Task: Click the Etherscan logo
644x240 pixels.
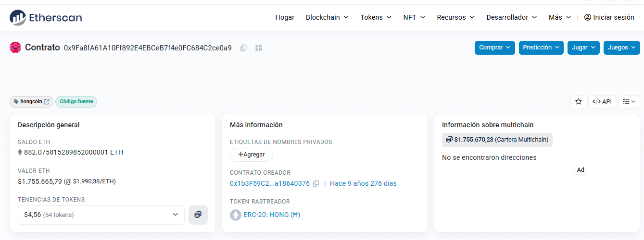Action: (46, 17)
